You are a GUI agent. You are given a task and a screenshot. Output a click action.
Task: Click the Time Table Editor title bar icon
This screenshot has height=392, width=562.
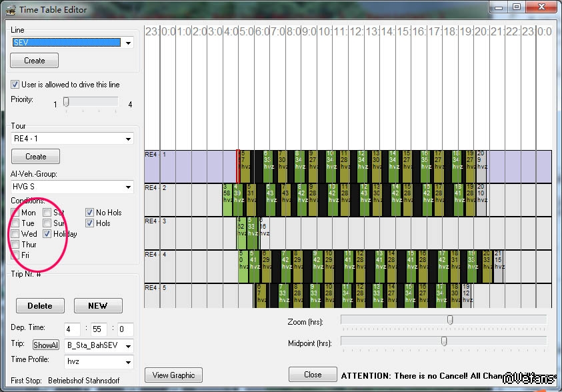(x=9, y=9)
